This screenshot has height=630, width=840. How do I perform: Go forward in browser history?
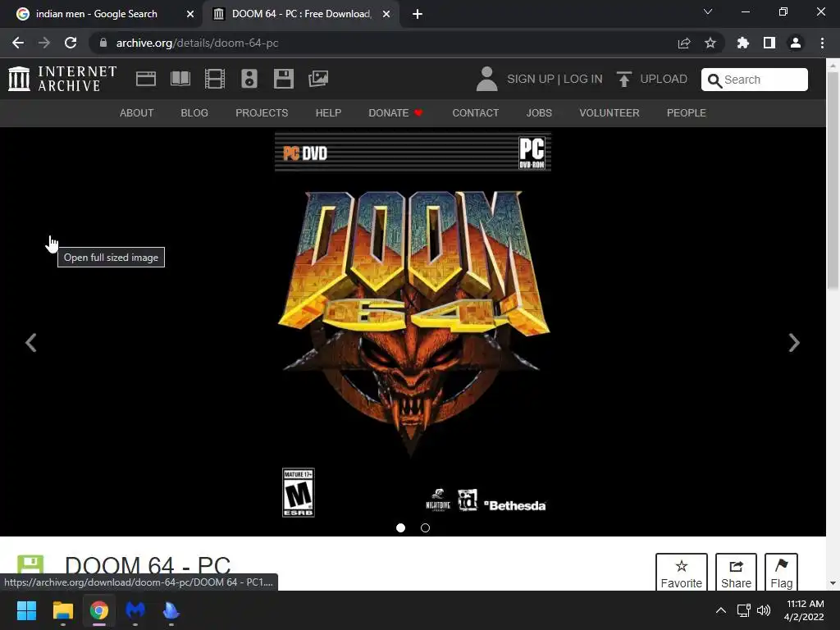point(44,43)
